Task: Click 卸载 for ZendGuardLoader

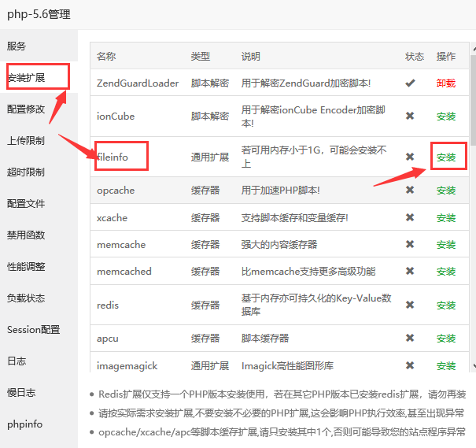Action: [x=446, y=83]
